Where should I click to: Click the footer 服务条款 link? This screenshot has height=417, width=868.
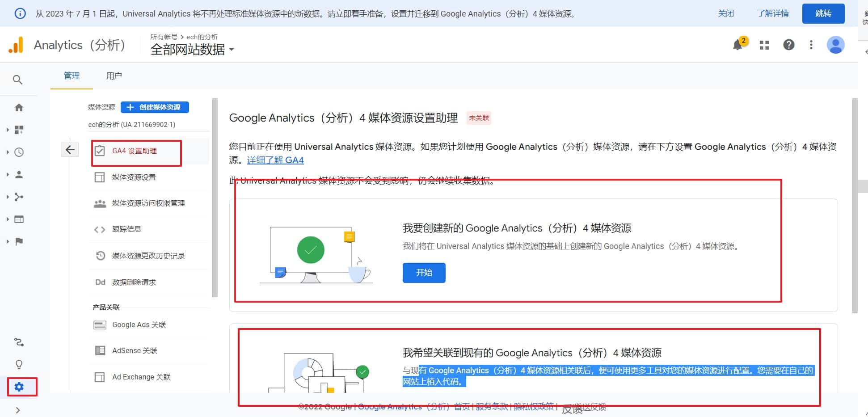click(492, 406)
